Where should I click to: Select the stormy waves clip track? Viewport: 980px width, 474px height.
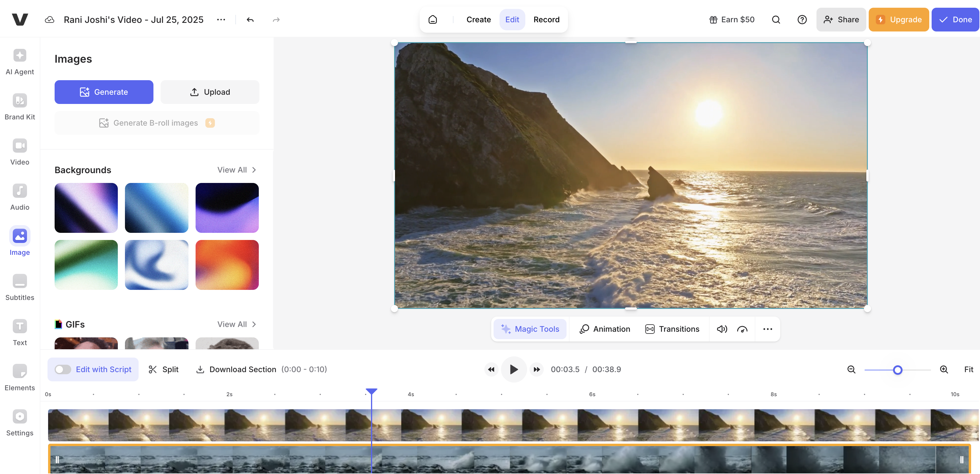509,459
